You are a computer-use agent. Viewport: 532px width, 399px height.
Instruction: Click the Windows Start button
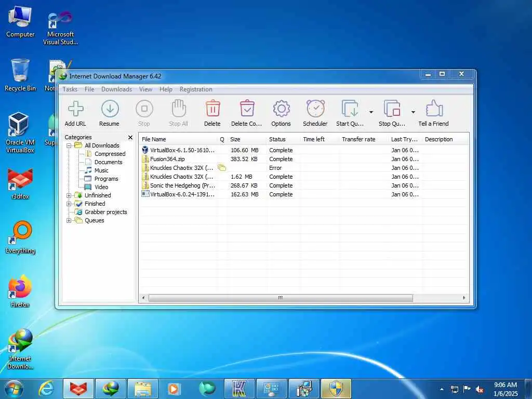(14, 389)
